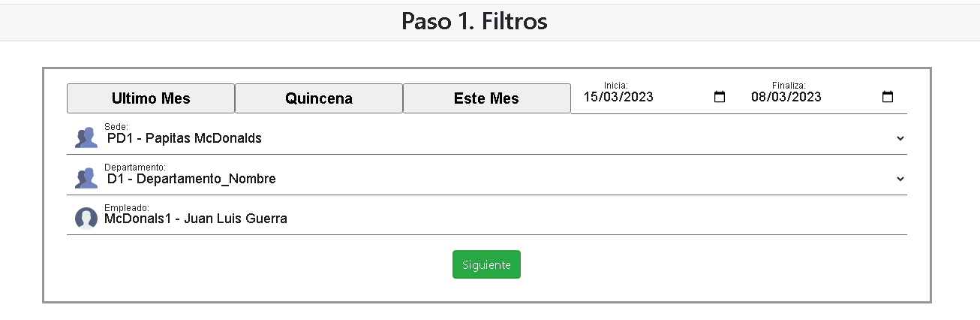Click the Departamento group icon
Screen dimensions: 980x320
pyautogui.click(x=86, y=178)
